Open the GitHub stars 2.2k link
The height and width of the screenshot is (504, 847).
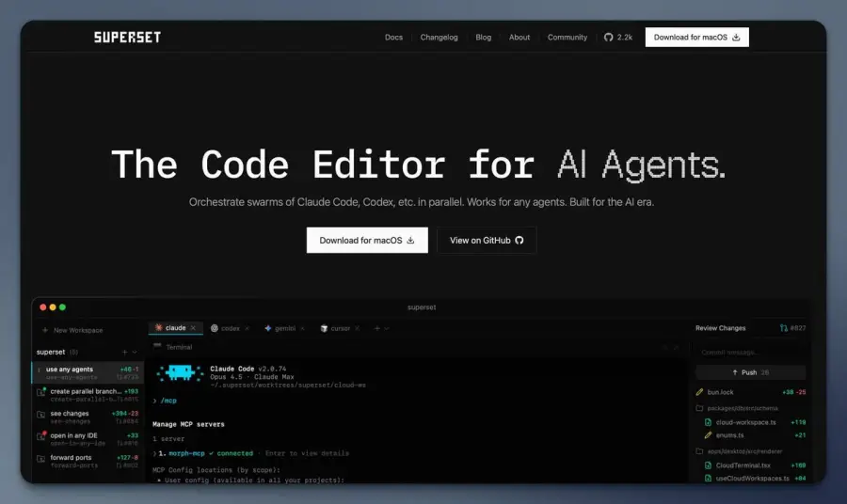(618, 38)
